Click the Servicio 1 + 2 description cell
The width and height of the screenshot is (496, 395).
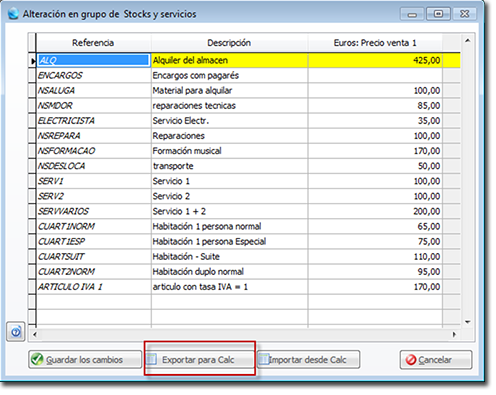coord(229,211)
